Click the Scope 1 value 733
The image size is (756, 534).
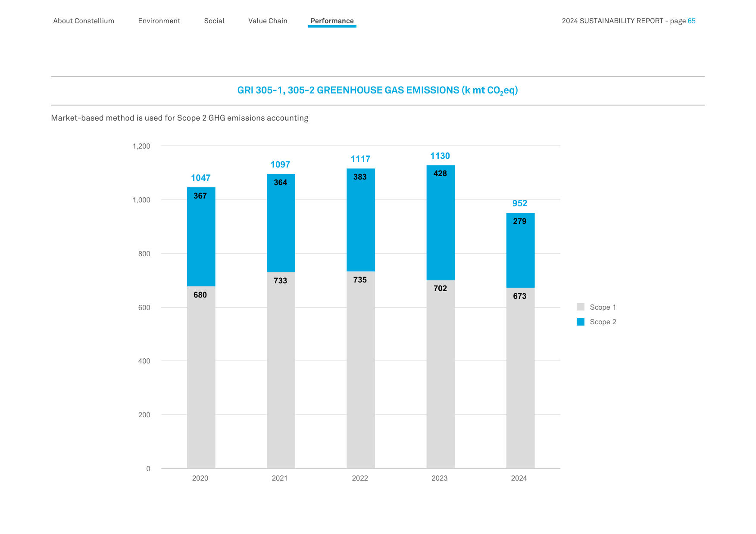280,281
